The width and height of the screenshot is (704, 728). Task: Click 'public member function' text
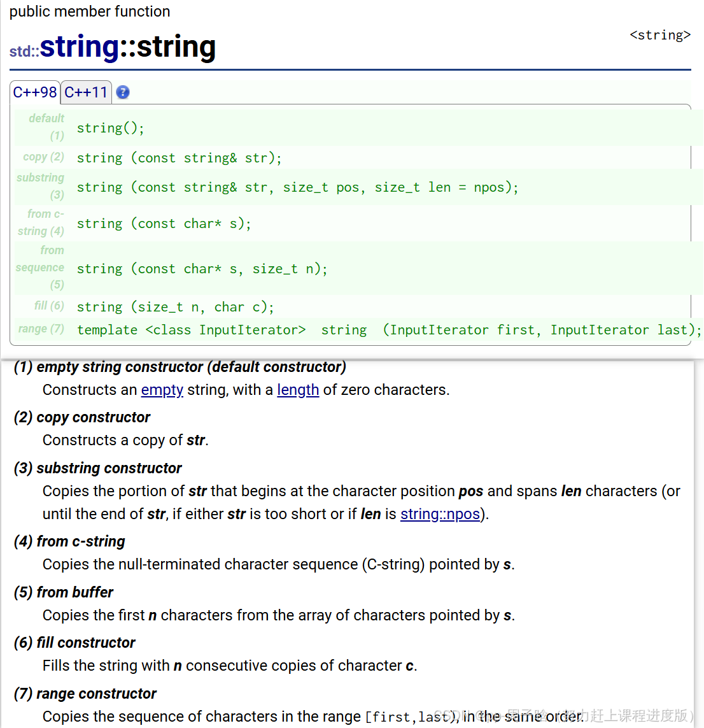(x=90, y=11)
